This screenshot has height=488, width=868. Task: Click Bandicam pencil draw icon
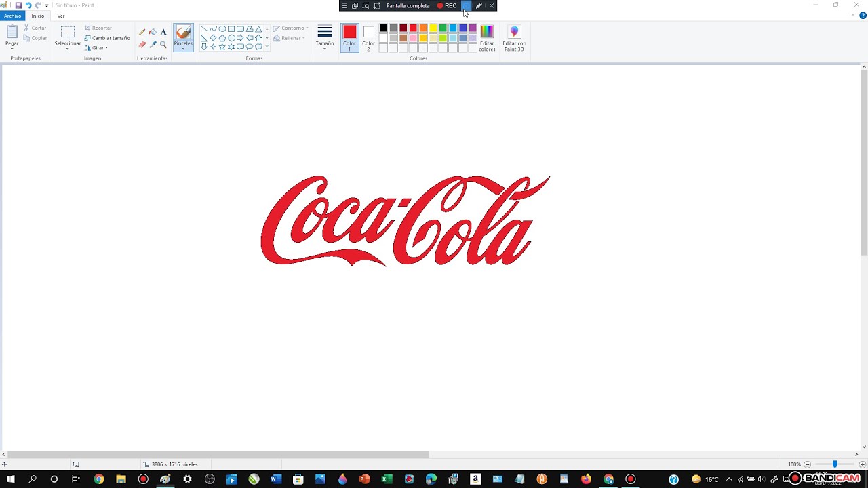pos(479,5)
